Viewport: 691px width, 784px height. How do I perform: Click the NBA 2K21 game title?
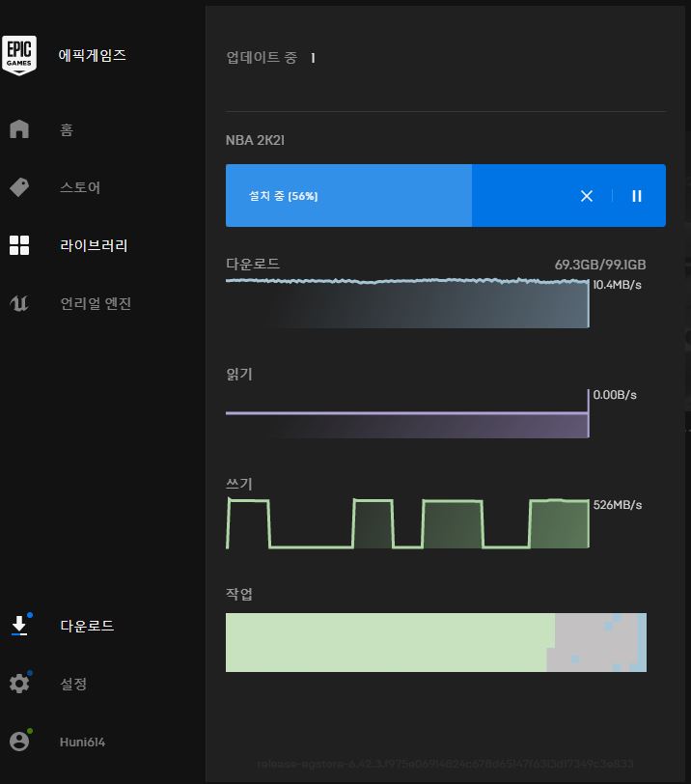click(x=255, y=141)
